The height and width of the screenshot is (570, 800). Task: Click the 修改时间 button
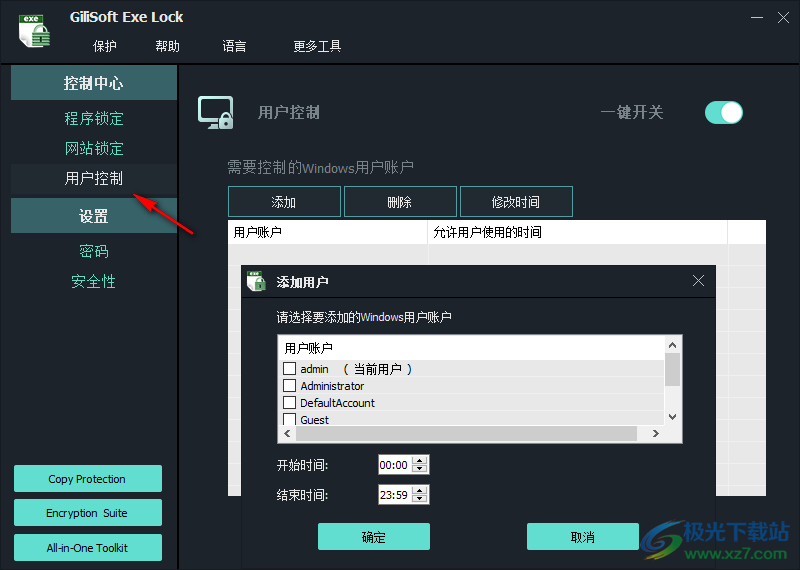516,202
